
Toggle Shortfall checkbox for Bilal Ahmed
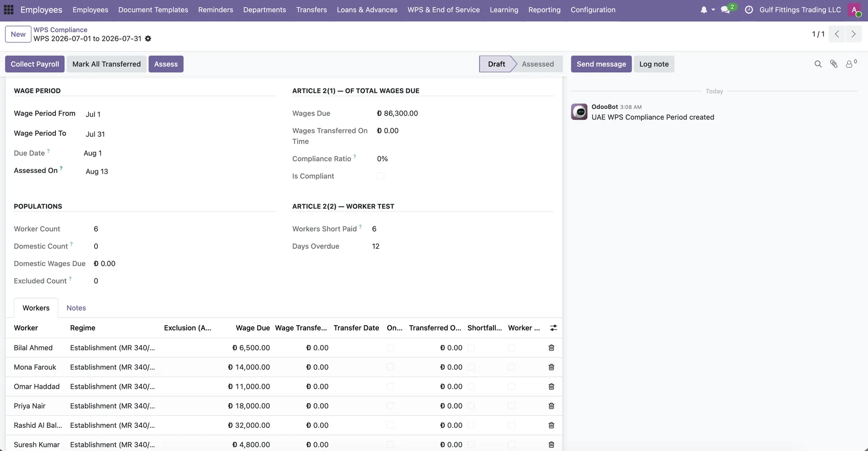click(x=471, y=348)
